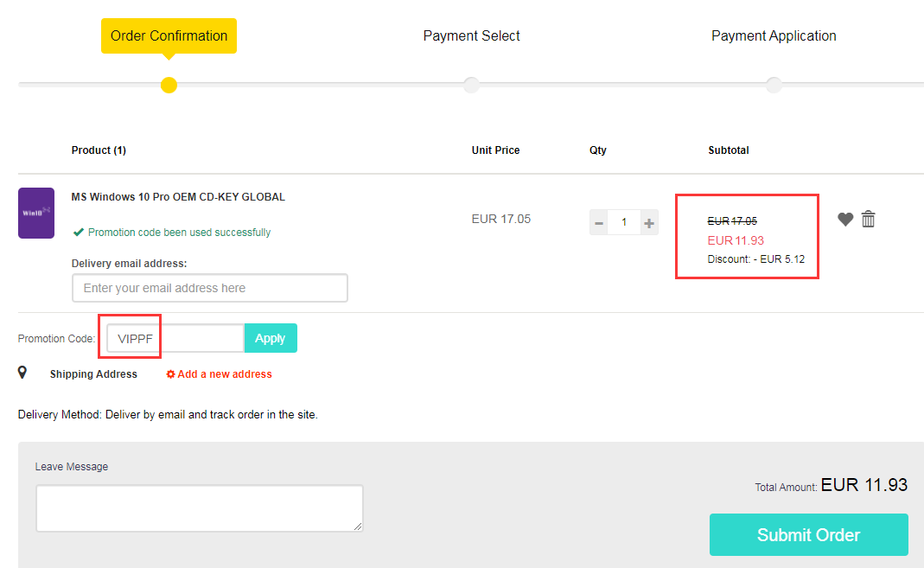Viewport: 924px width, 568px height.
Task: Focus the delivery email address field
Action: coord(210,288)
